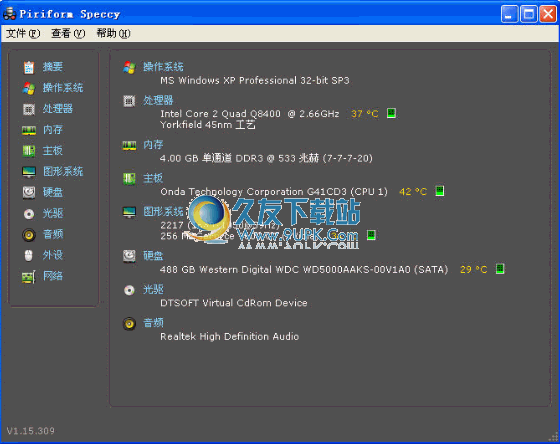Screen dimensions: 560x444
Task: Click text DTSOFT Virtual CdRom Device
Action: (x=234, y=303)
